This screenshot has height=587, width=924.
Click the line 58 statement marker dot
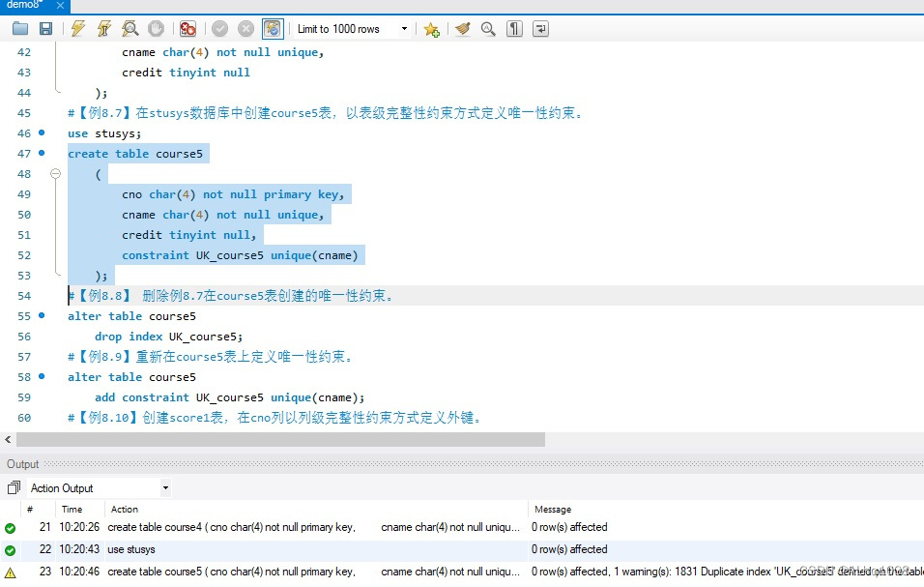42,376
